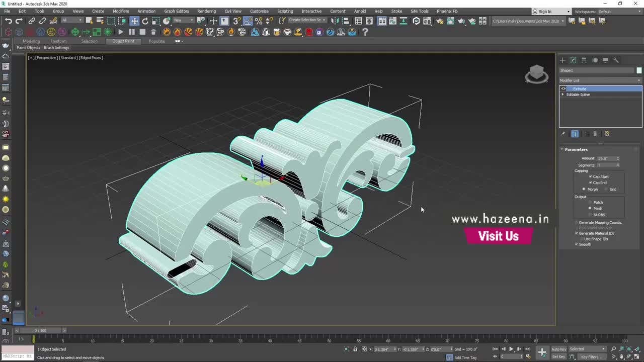The height and width of the screenshot is (362, 644).
Task: Open the Display panel tab icon
Action: (x=605, y=60)
